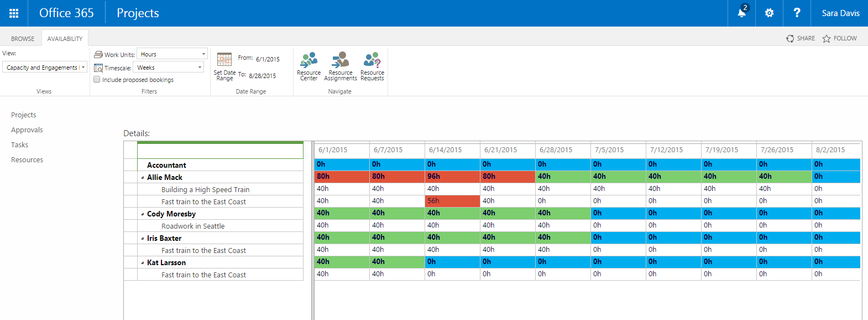
Task: Select the Availability ribbon tab
Action: [x=65, y=39]
